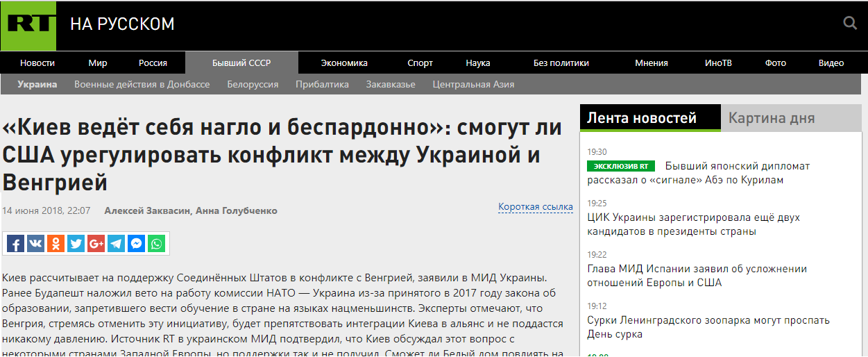The height and width of the screenshot is (357, 868).
Task: Open author Анна Голубченко's page
Action: point(237,210)
